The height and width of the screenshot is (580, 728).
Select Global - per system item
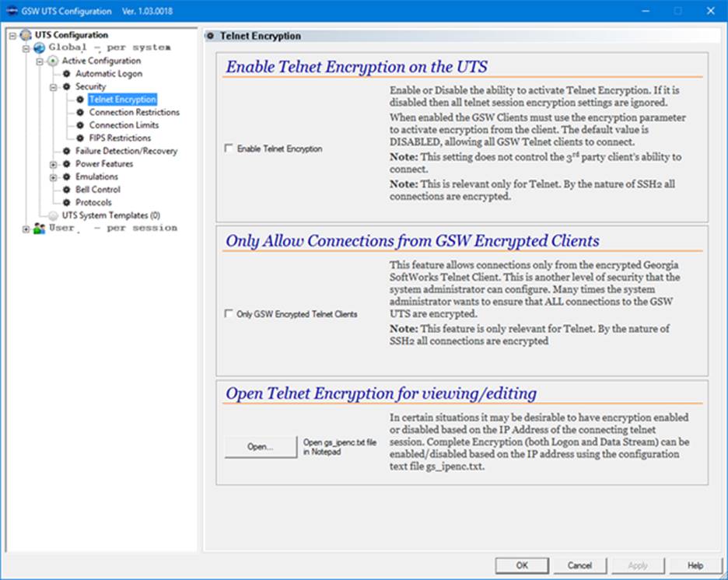click(110, 47)
